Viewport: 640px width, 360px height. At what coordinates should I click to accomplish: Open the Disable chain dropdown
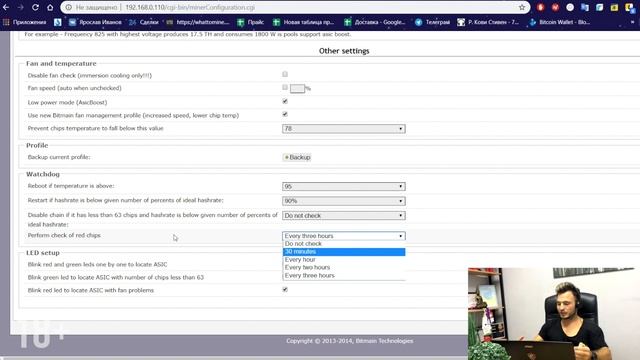coord(344,216)
